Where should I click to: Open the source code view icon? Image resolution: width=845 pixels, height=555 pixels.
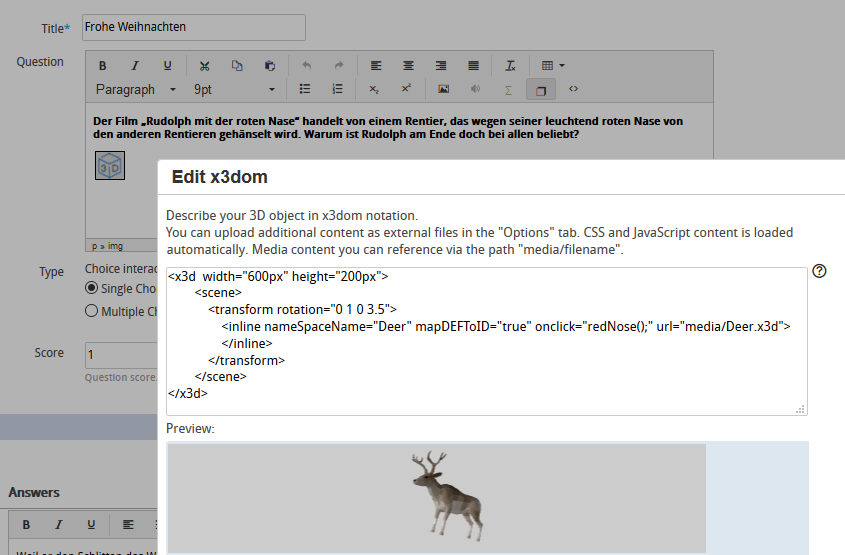574,90
